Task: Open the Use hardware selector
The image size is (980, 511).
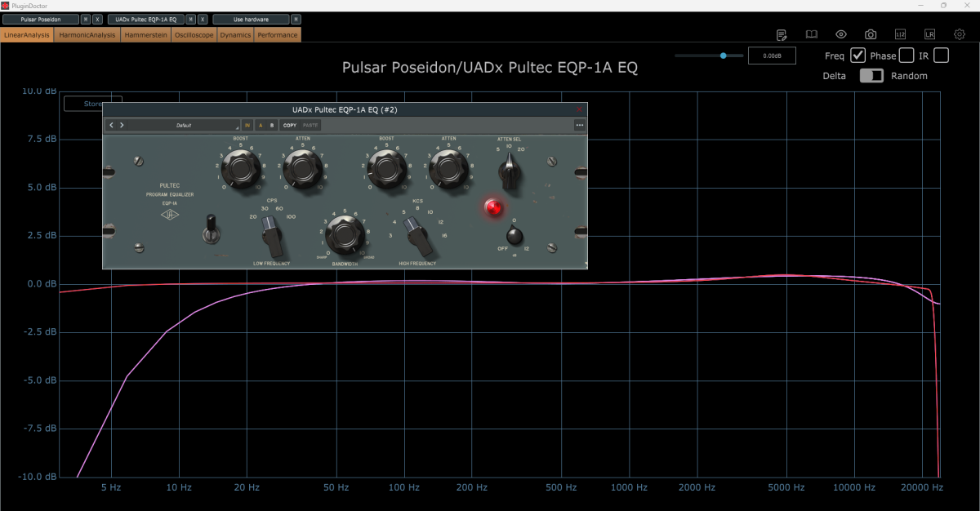Action: click(251, 19)
